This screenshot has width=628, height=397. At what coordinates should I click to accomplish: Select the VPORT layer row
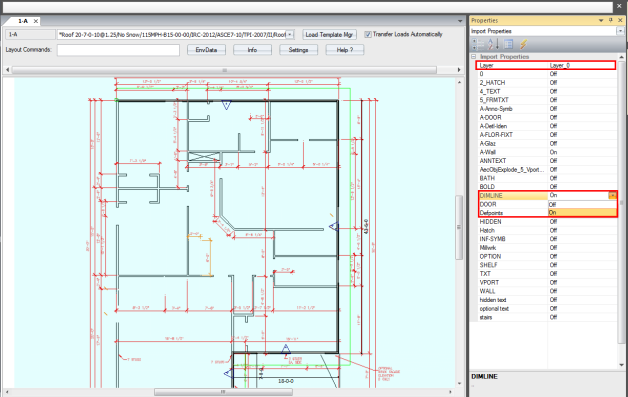(547, 282)
